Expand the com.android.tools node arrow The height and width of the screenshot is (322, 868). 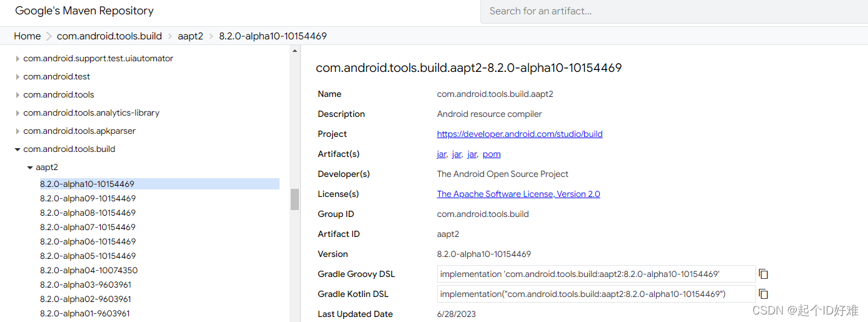click(18, 94)
